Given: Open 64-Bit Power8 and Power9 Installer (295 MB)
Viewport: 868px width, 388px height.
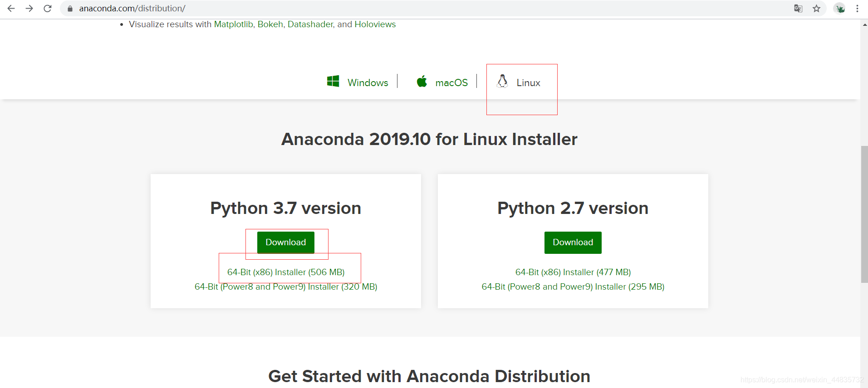Looking at the screenshot, I should point(573,286).
